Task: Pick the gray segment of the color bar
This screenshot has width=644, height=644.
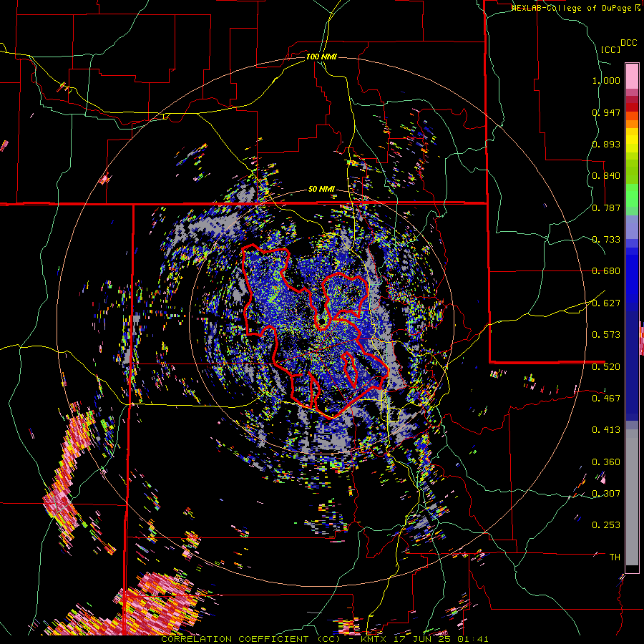Action: pos(632,497)
